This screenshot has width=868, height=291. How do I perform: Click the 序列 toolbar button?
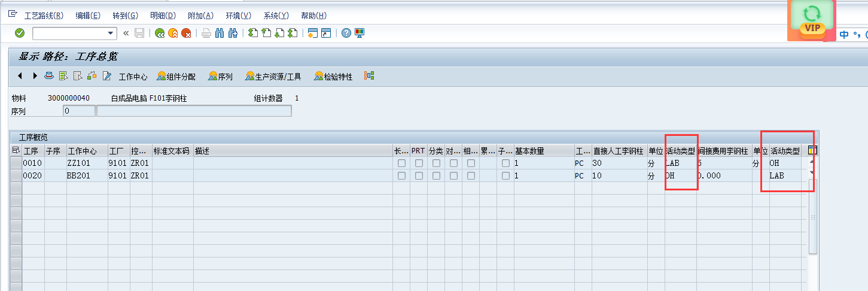tap(221, 77)
